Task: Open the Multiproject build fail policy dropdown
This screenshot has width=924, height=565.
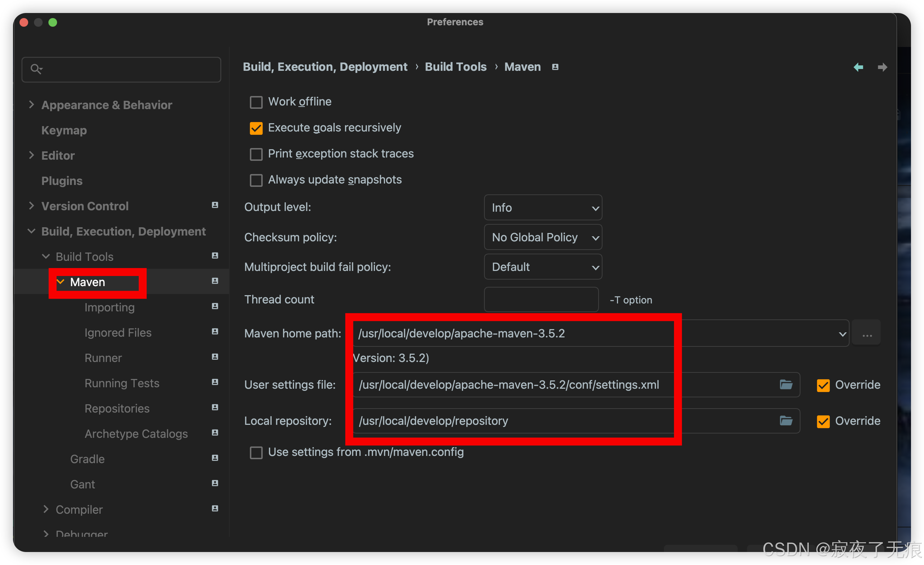Action: click(543, 267)
